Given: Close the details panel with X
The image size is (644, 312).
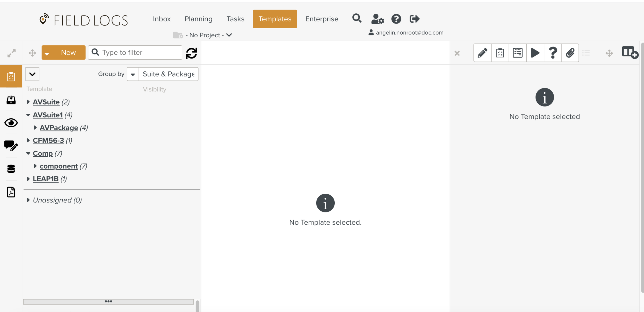Looking at the screenshot, I should click(457, 53).
